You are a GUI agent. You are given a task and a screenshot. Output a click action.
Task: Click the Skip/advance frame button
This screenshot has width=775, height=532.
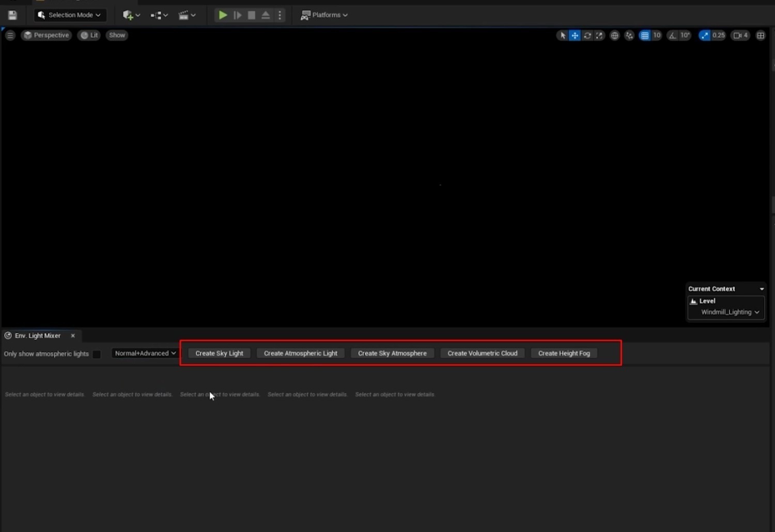pyautogui.click(x=237, y=15)
